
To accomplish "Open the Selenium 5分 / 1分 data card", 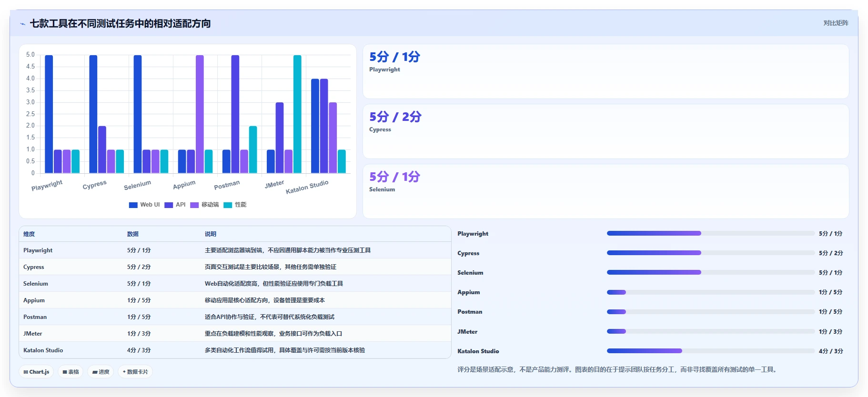I will click(606, 191).
